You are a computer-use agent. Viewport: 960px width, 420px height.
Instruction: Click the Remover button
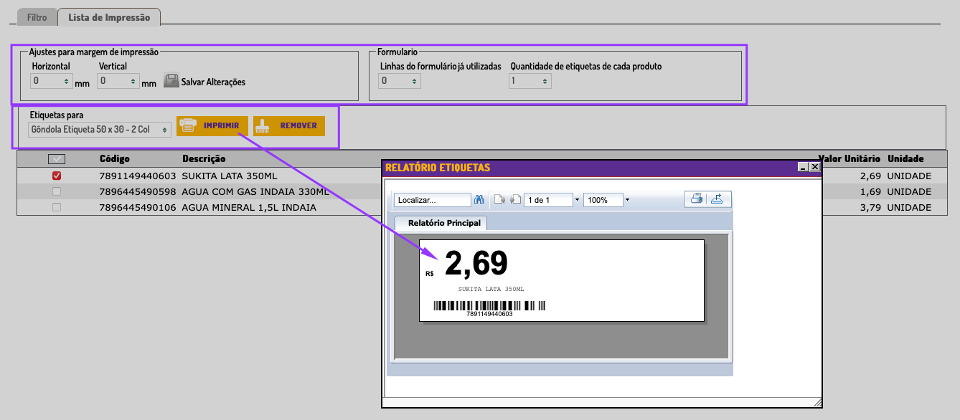pos(289,126)
